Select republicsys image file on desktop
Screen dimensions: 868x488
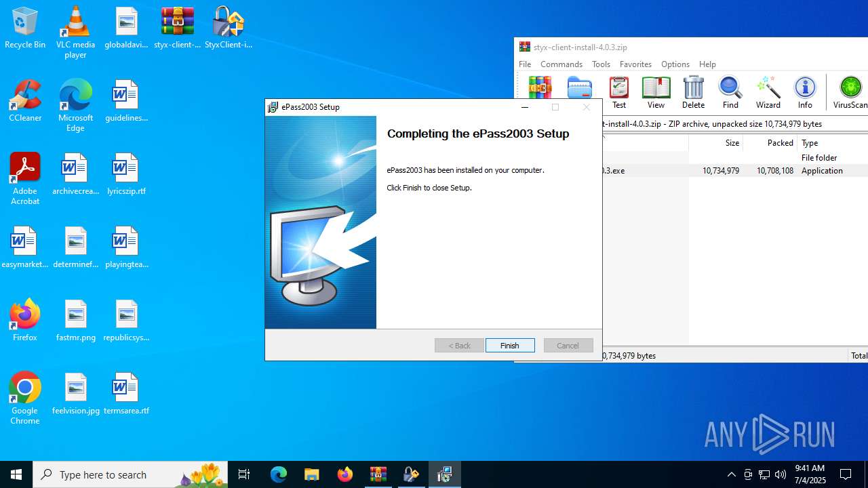pos(126,321)
